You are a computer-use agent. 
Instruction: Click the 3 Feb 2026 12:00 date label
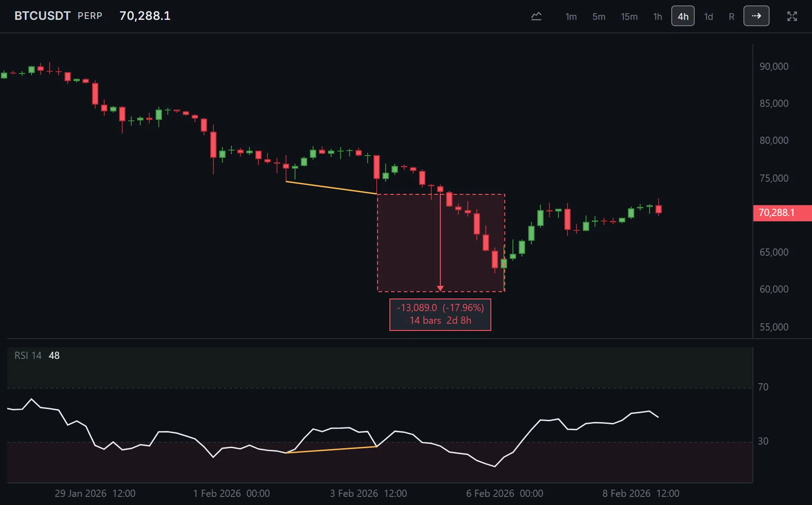pos(368,493)
